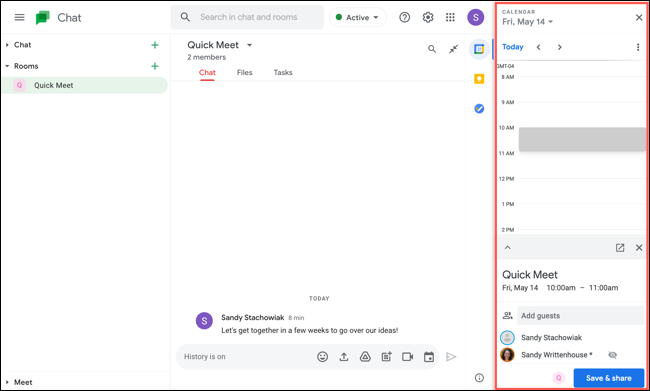650x391 pixels.
Task: Open the purple S account avatar
Action: coord(475,17)
